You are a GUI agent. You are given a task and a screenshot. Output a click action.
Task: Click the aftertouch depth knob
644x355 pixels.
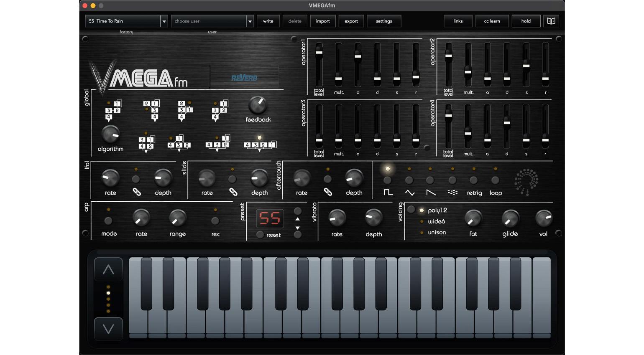(354, 178)
